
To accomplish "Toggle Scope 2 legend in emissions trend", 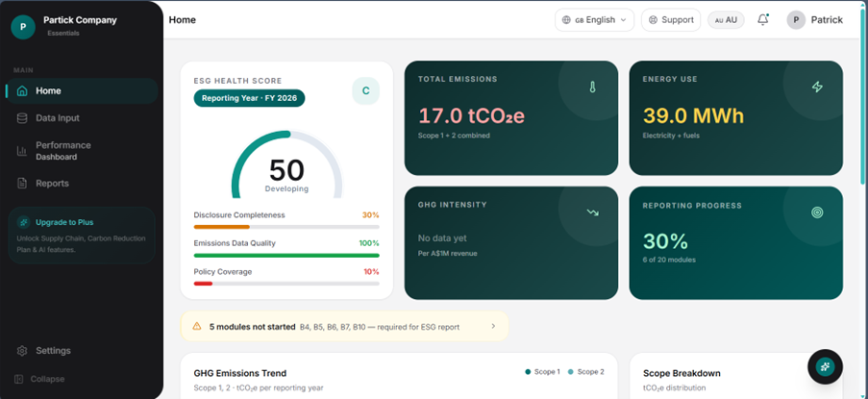I will tap(586, 372).
